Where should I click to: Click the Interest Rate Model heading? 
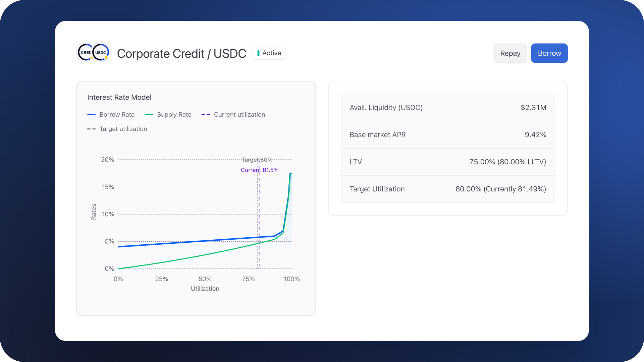[x=119, y=97]
